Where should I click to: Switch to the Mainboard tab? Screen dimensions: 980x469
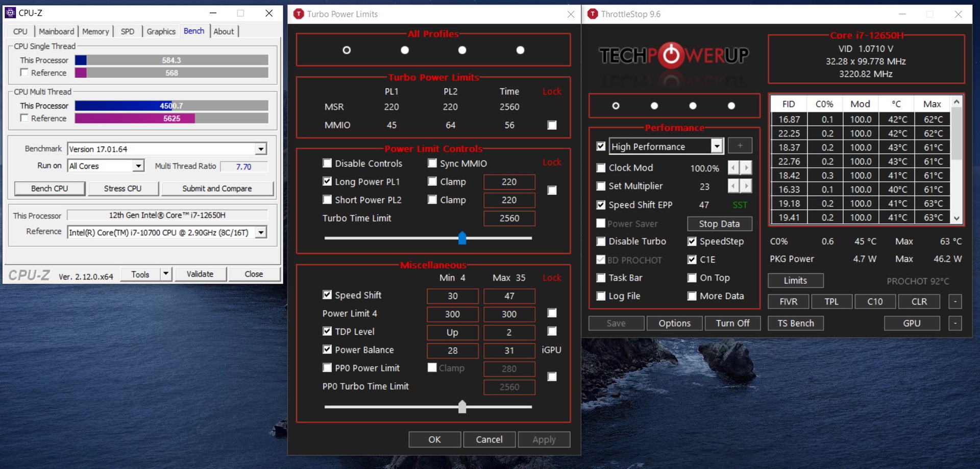click(57, 31)
